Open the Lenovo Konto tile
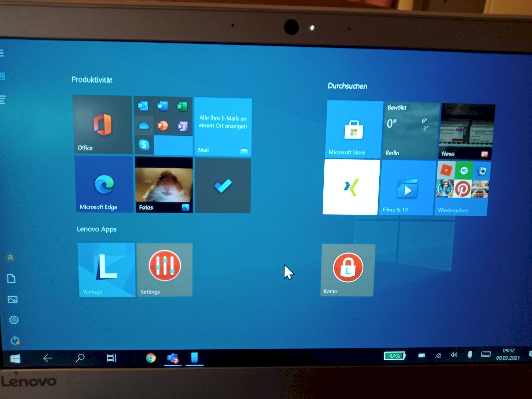 coord(347,270)
